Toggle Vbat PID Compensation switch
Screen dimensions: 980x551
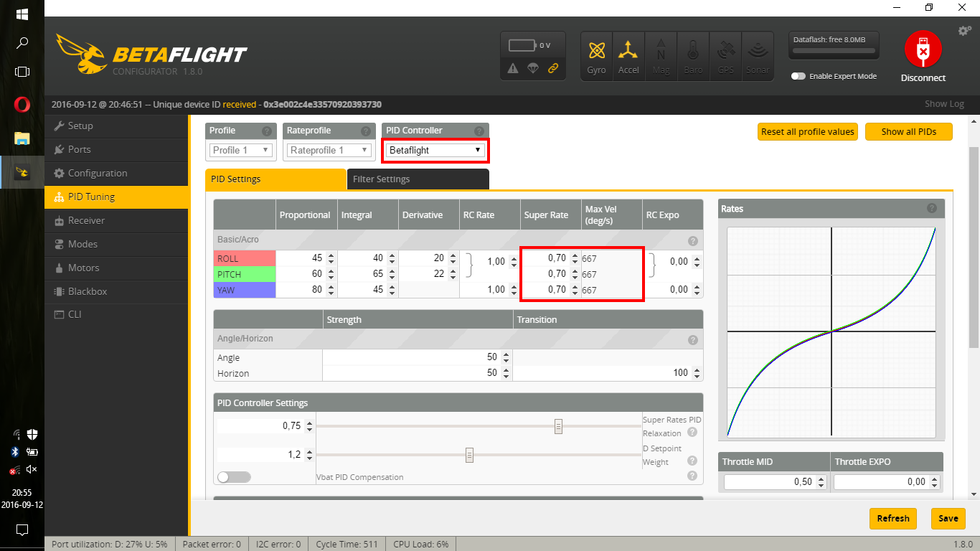(x=234, y=477)
